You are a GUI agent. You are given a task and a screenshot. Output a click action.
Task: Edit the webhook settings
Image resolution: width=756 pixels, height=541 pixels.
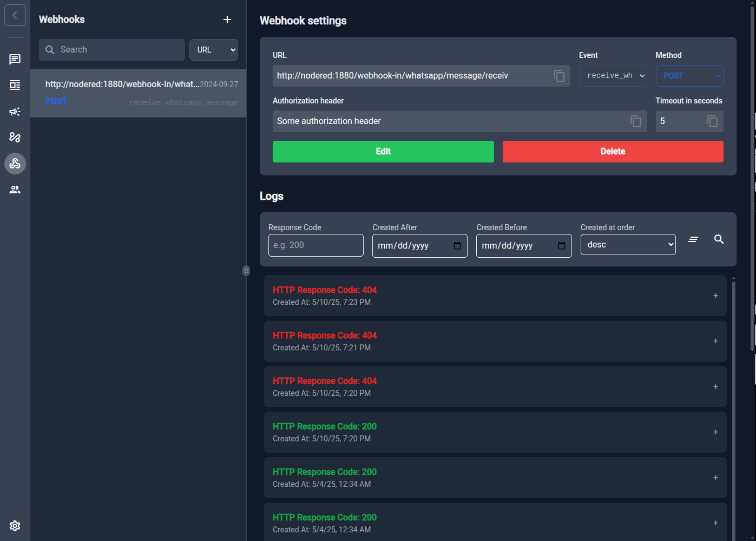[383, 152]
